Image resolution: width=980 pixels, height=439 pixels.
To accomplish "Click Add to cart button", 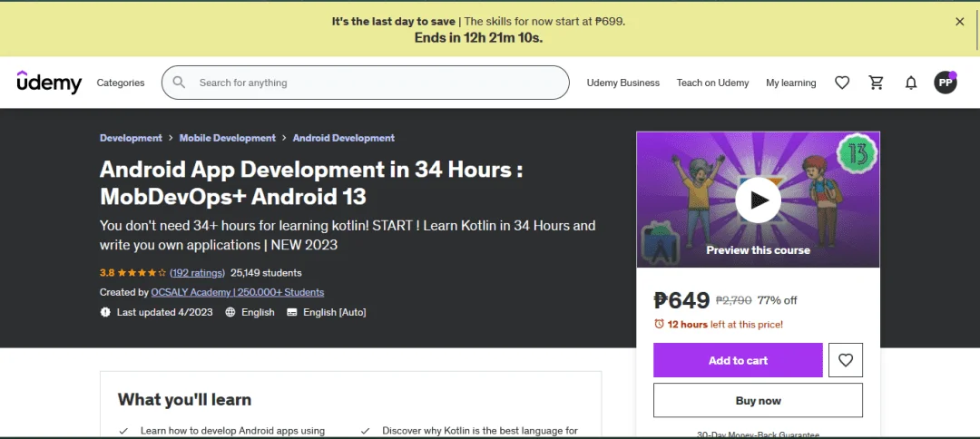I will coord(738,360).
